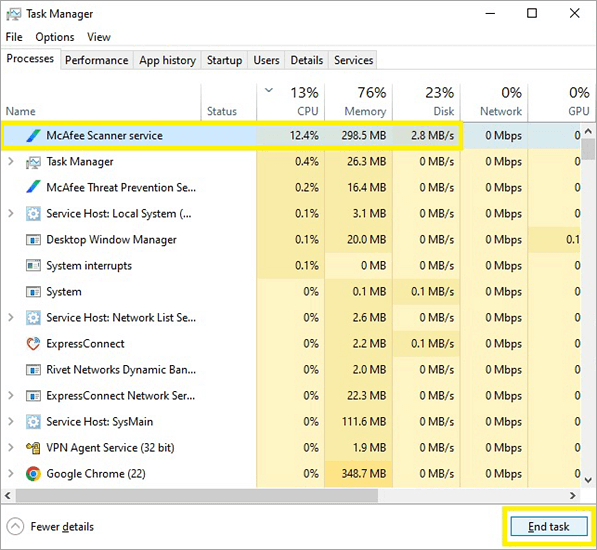Select the Desktop Window Manager name
This screenshot has width=597, height=550.
[x=111, y=240]
